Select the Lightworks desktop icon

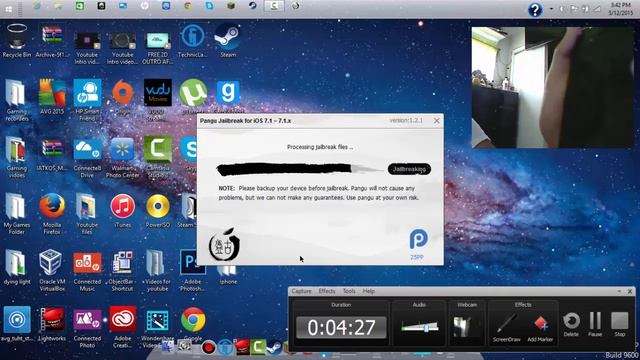click(x=52, y=324)
